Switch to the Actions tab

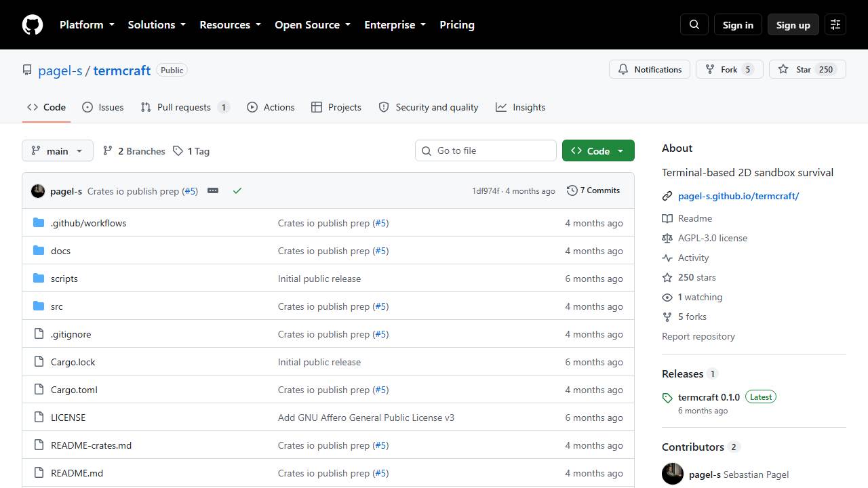pyautogui.click(x=271, y=107)
